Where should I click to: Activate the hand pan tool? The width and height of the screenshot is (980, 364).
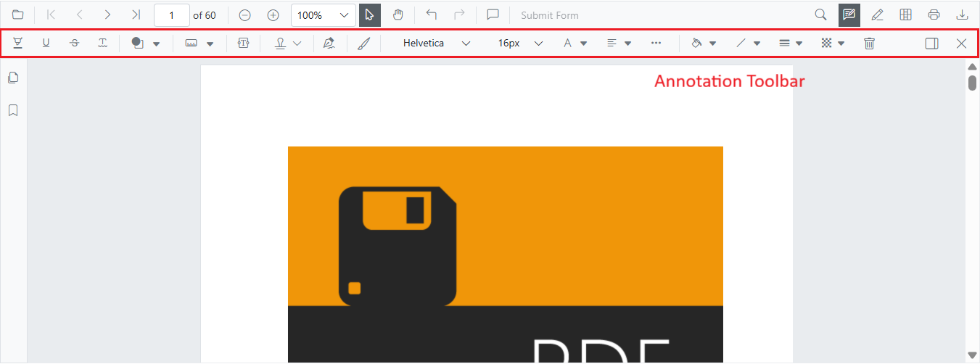point(398,15)
